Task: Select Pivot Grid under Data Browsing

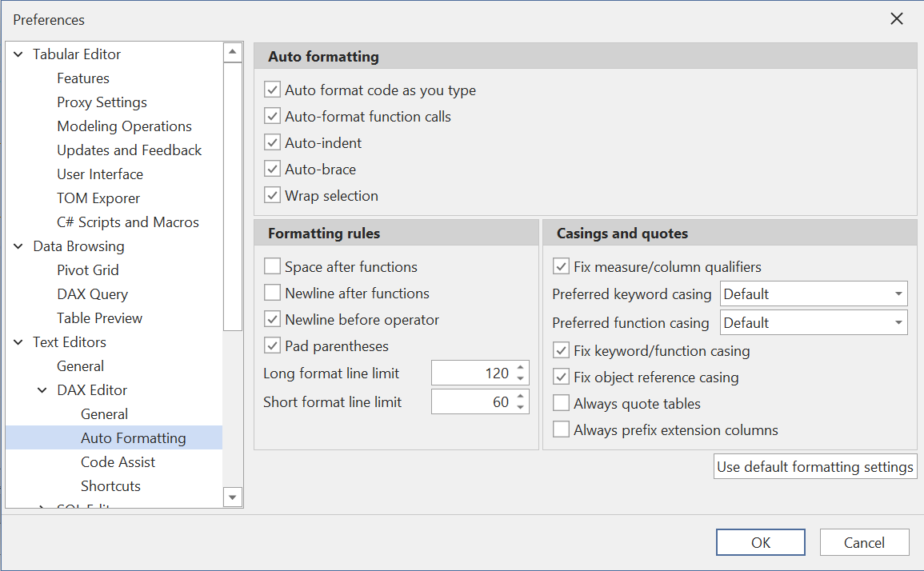Action: (88, 270)
